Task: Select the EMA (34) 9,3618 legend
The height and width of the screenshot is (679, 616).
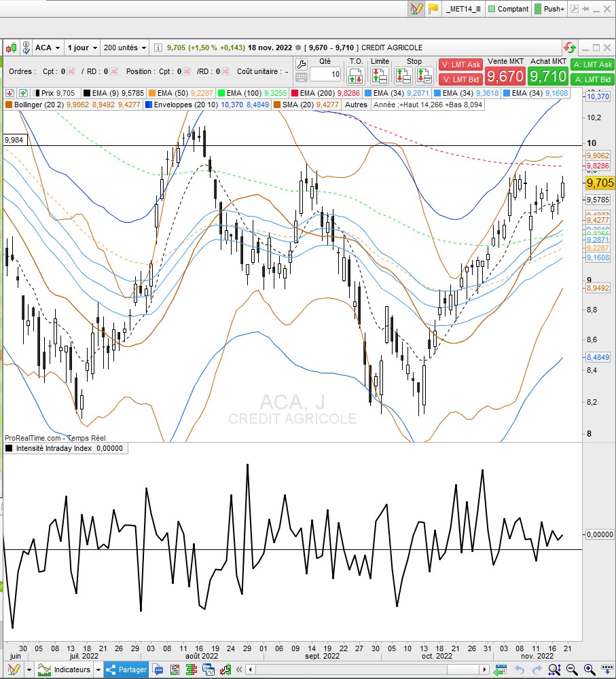Action: pos(466,93)
